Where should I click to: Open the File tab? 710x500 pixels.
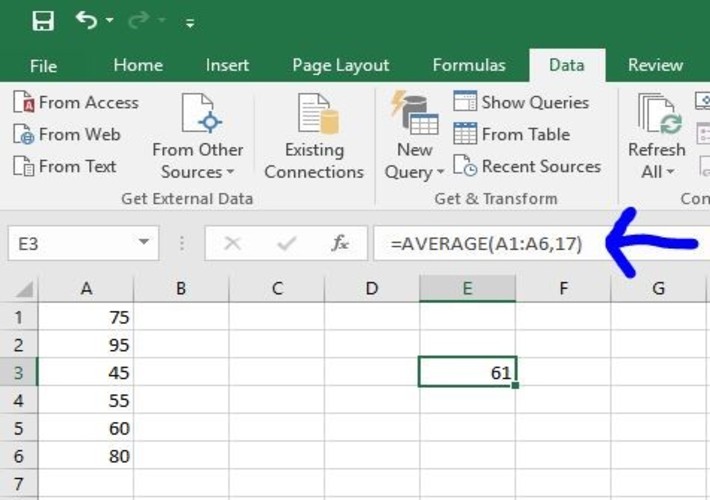pyautogui.click(x=43, y=66)
